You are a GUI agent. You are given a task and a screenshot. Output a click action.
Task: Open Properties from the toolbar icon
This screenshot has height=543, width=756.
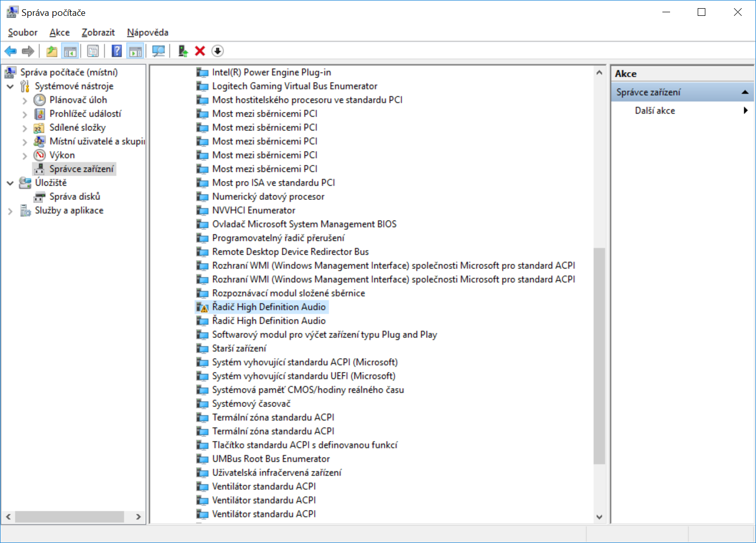coord(93,51)
